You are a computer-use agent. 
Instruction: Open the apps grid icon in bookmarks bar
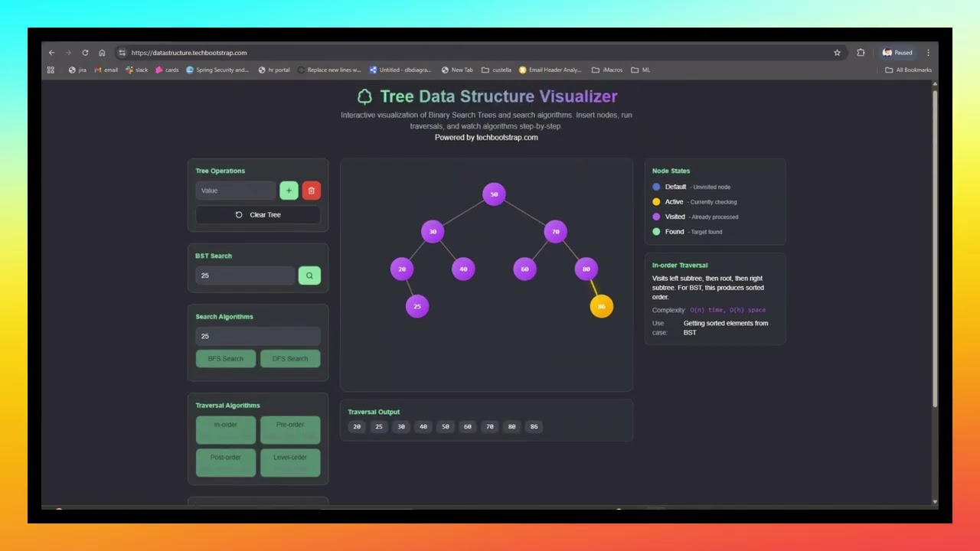[51, 70]
